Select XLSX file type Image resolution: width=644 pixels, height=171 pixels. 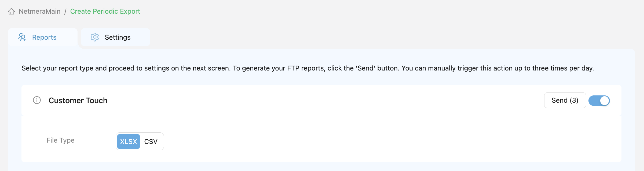pos(129,141)
